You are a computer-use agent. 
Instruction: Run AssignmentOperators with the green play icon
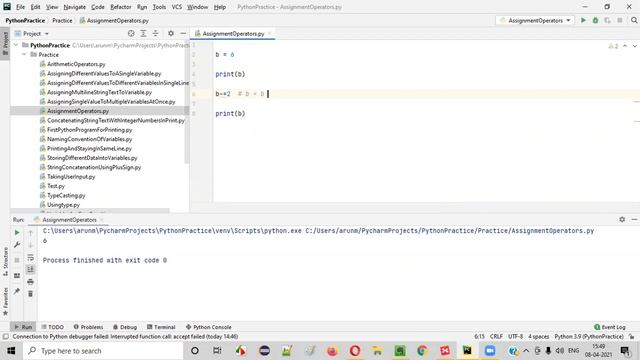pos(583,20)
